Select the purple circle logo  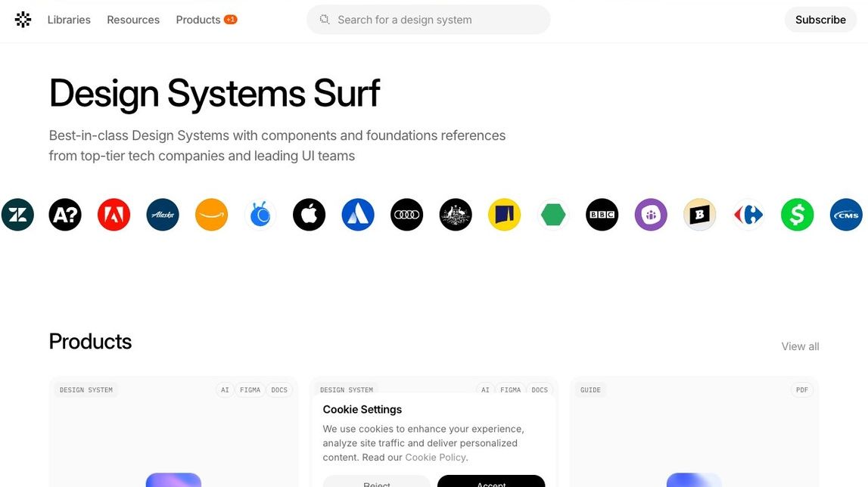[651, 215]
